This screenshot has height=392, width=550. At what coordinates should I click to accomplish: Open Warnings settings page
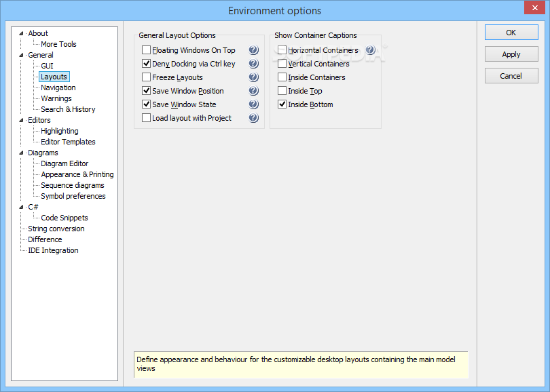click(x=56, y=98)
